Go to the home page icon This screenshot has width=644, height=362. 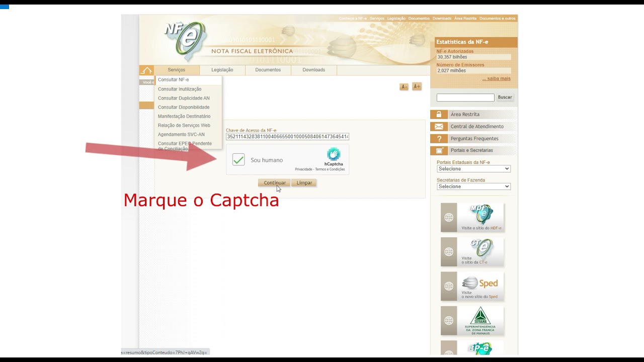[146, 70]
